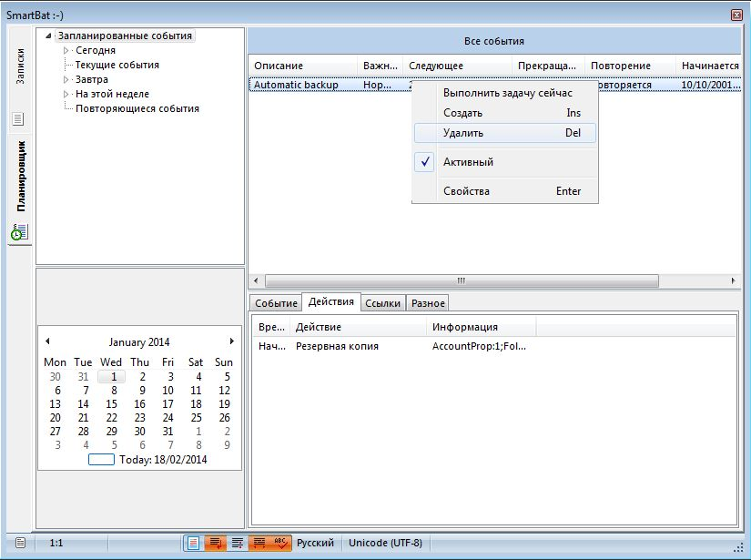Toggle the page view mode status icon
This screenshot has width=751, height=560.
click(x=194, y=543)
